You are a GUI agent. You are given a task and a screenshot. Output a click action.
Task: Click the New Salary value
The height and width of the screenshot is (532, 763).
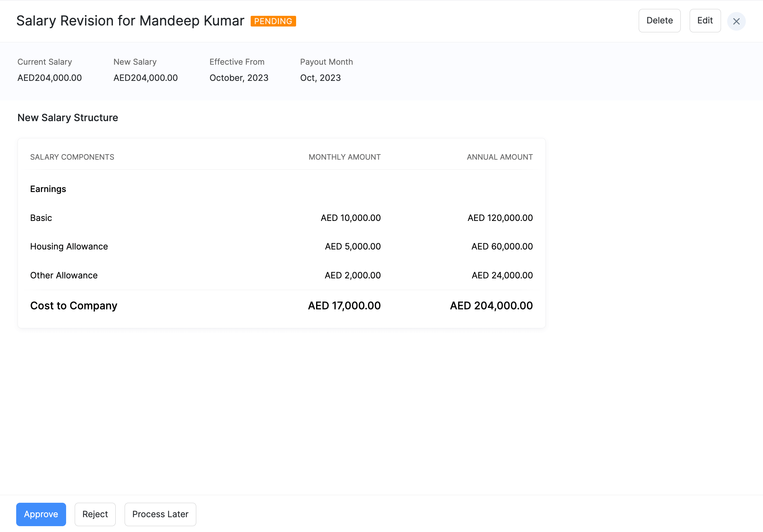[145, 78]
